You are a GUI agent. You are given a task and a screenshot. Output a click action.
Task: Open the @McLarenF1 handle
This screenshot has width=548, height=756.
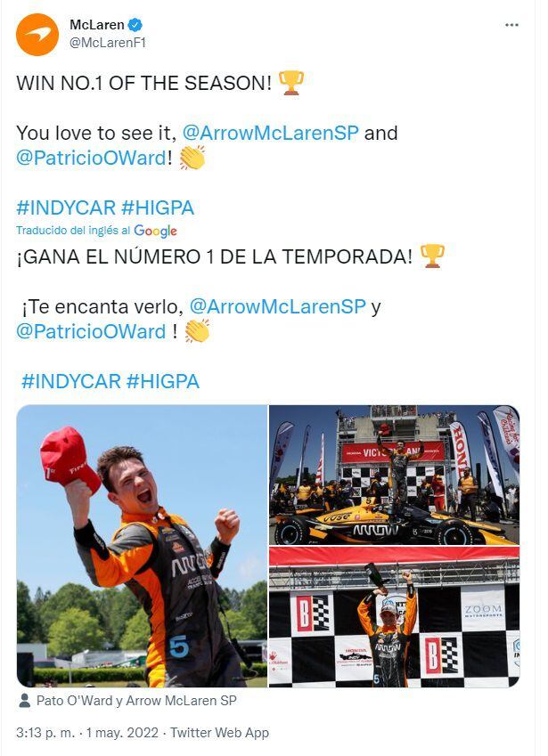(108, 43)
